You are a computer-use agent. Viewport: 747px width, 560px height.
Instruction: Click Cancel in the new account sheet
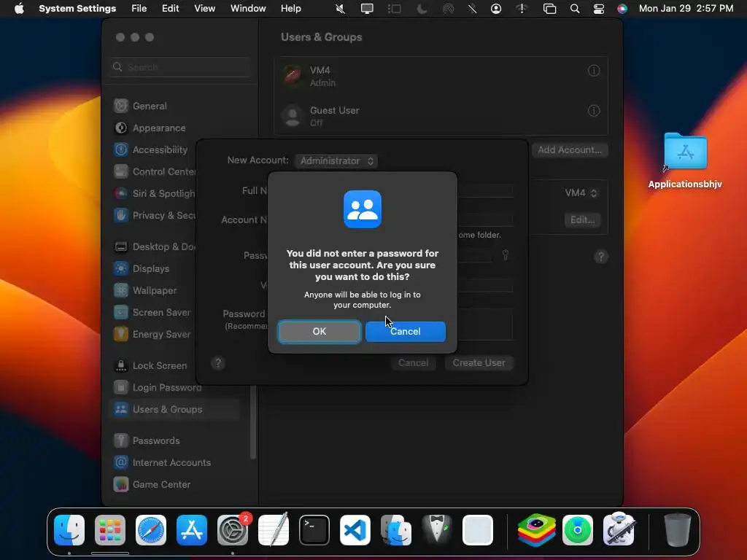click(x=413, y=363)
